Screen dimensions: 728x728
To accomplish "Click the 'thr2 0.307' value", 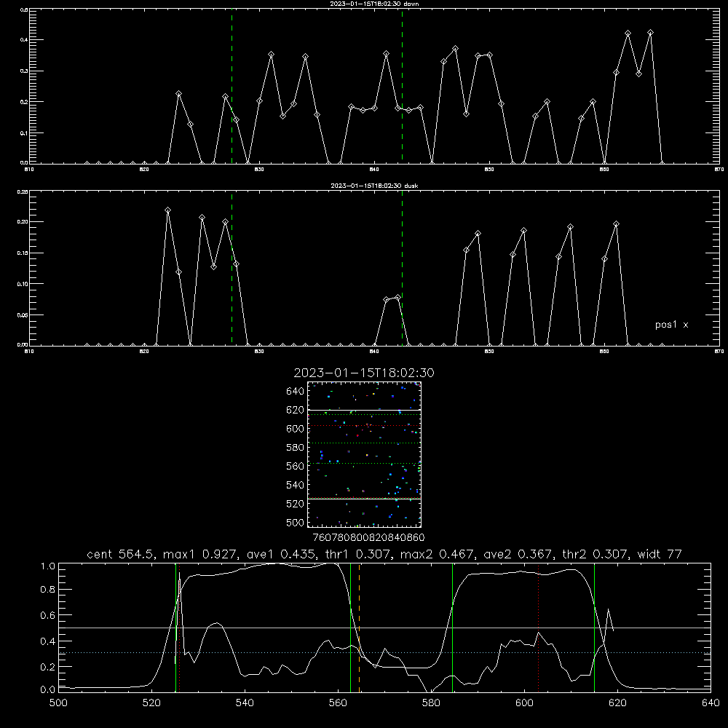I will [595, 554].
